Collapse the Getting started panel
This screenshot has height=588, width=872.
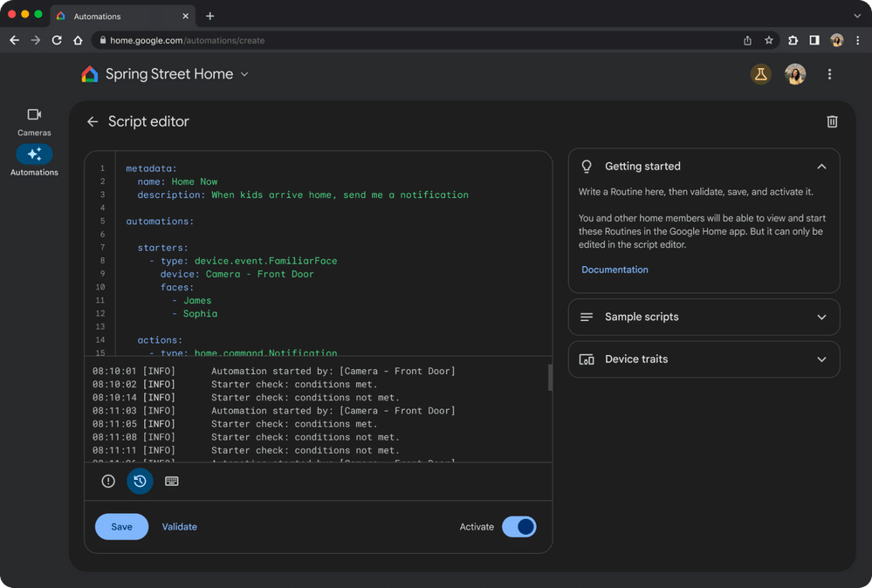pos(821,166)
